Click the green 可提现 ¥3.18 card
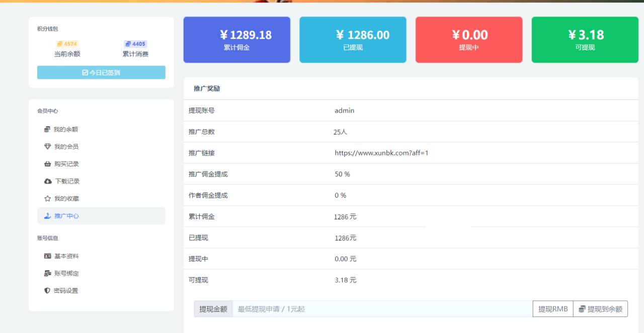This screenshot has width=644, height=333. (585, 40)
